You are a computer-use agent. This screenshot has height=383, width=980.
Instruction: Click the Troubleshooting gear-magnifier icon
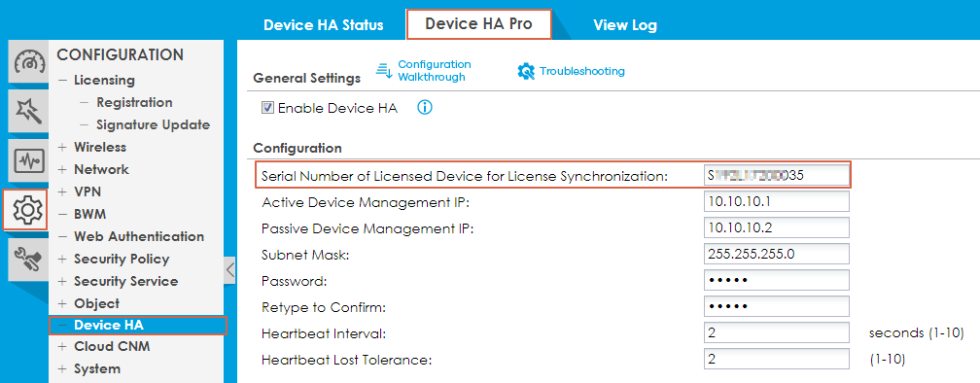click(526, 71)
